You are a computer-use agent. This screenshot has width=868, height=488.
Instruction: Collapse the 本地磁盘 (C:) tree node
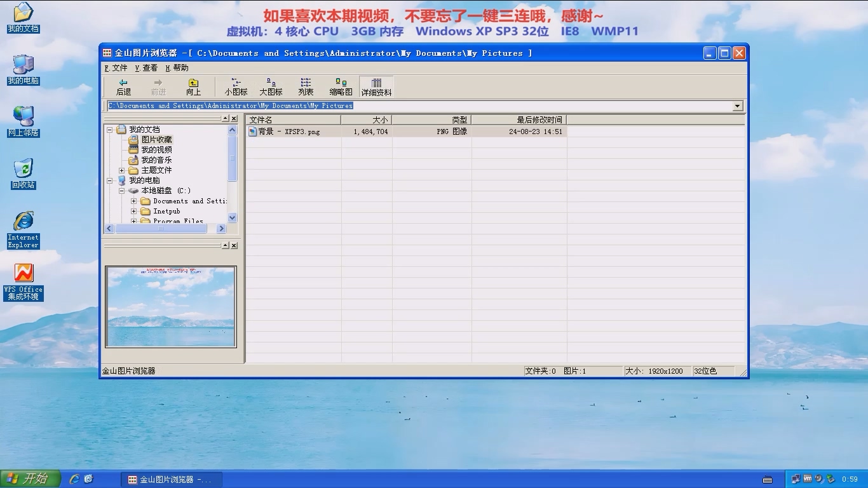[121, 191]
